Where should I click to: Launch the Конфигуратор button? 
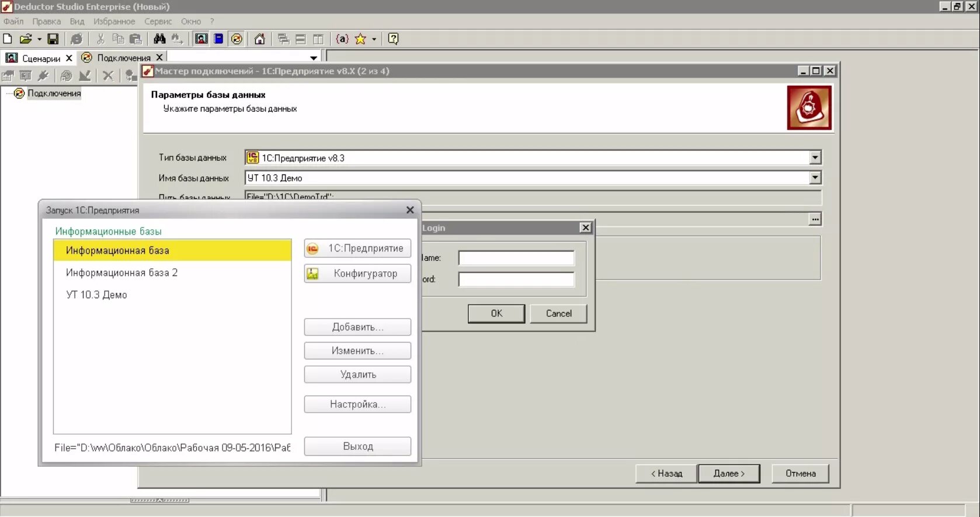[357, 274]
